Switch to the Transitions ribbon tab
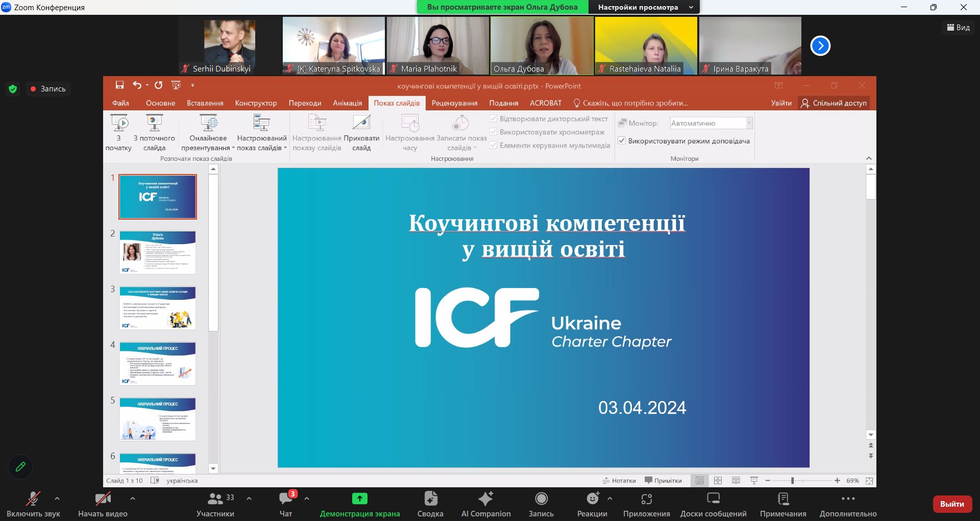Viewport: 980px width, 521px height. pyautogui.click(x=305, y=103)
